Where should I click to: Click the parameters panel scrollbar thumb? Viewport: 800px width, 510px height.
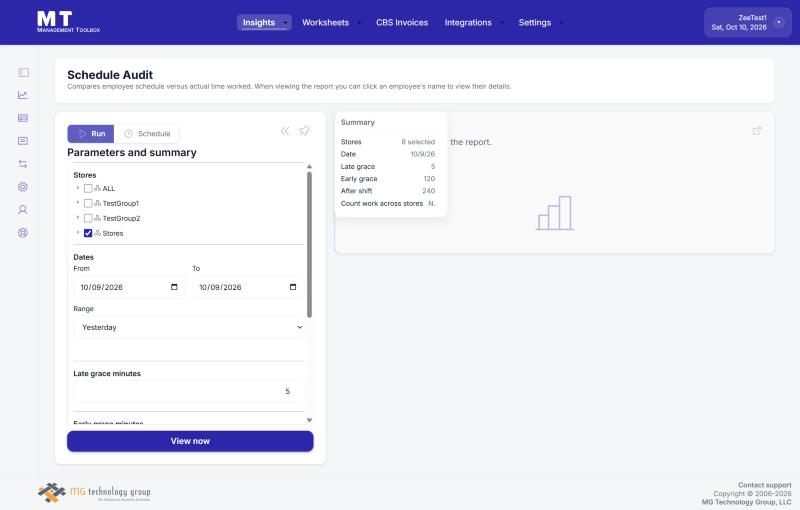(309, 245)
